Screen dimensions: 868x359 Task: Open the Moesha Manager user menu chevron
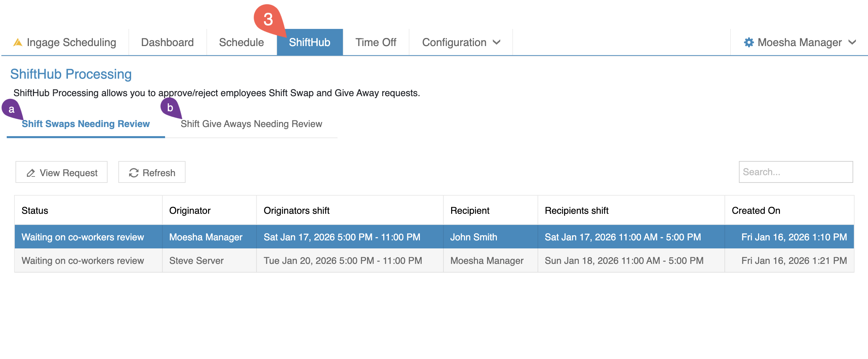(852, 42)
